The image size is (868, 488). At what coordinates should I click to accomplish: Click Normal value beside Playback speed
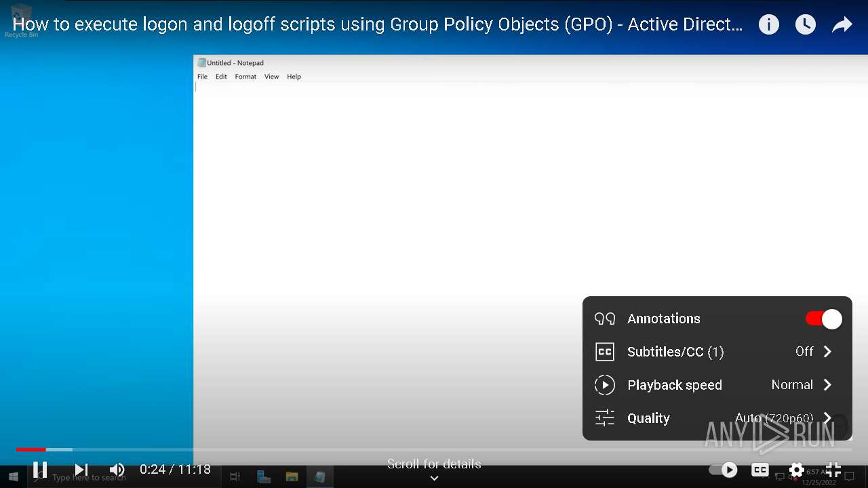coord(792,384)
